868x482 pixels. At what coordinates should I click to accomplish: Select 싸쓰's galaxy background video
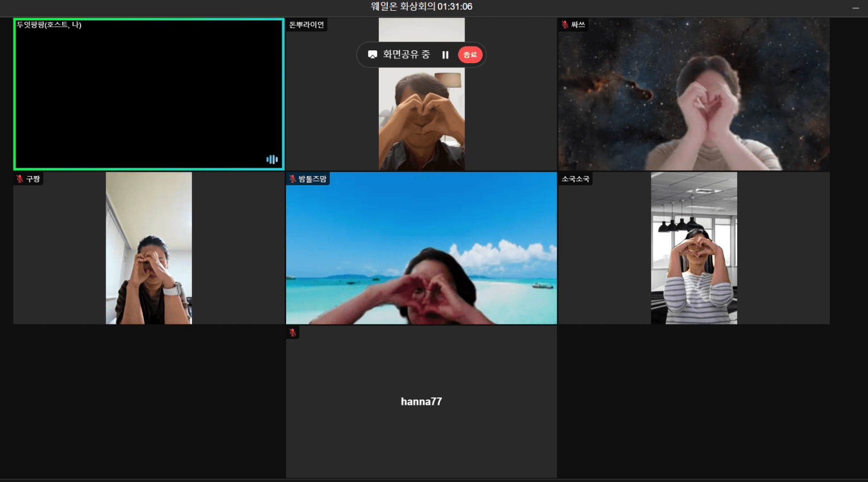pos(693,94)
